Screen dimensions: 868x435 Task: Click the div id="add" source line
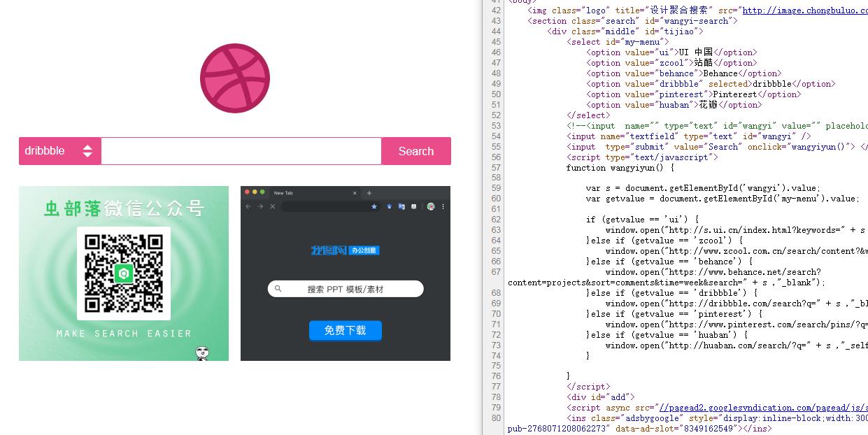click(x=601, y=397)
